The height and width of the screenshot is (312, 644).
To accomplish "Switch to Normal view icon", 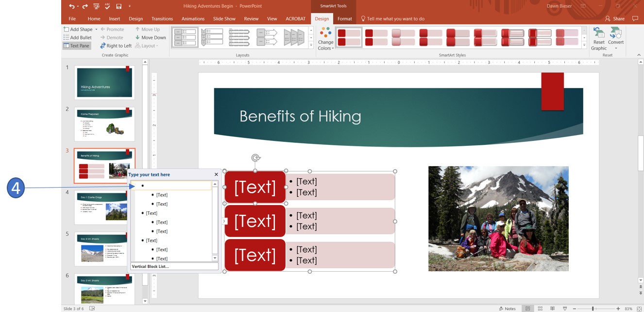I will (527, 309).
